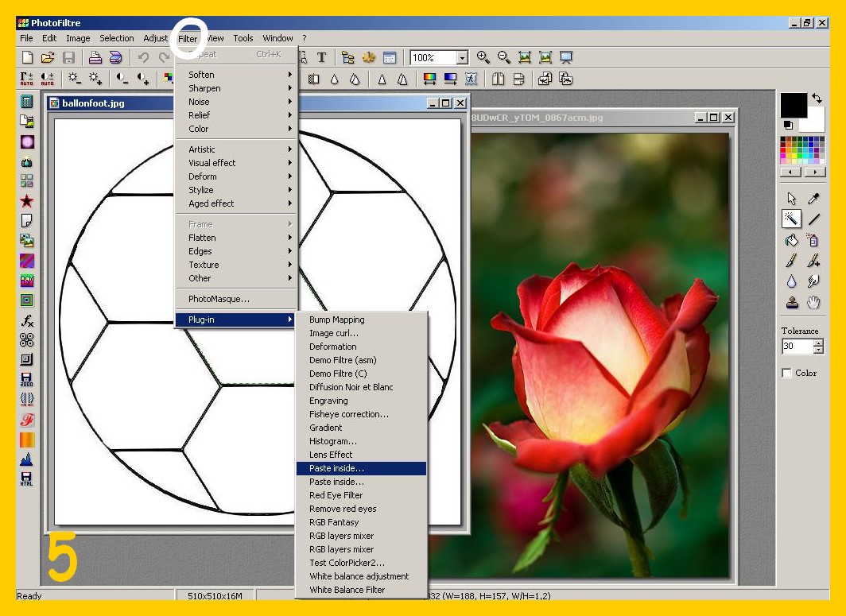Click the PhotoMasque... menu command
The height and width of the screenshot is (616, 846).
pyautogui.click(x=219, y=299)
